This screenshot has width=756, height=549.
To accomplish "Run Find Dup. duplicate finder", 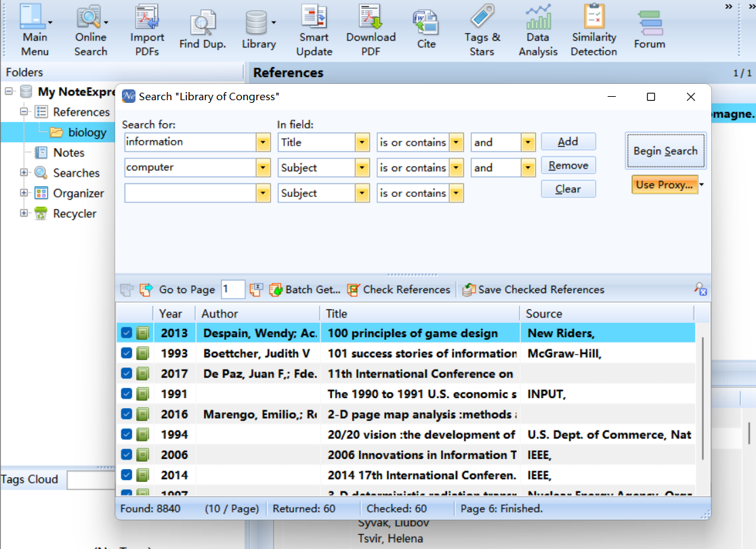I will [203, 30].
